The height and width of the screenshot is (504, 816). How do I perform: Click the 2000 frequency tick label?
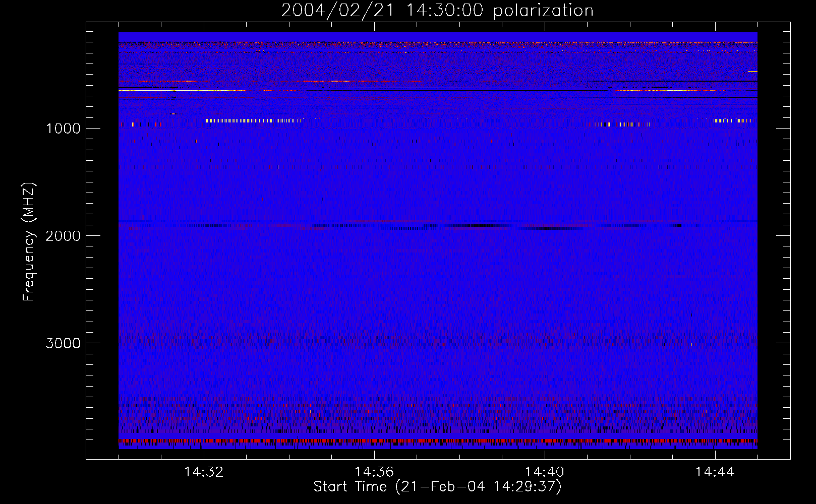point(63,236)
